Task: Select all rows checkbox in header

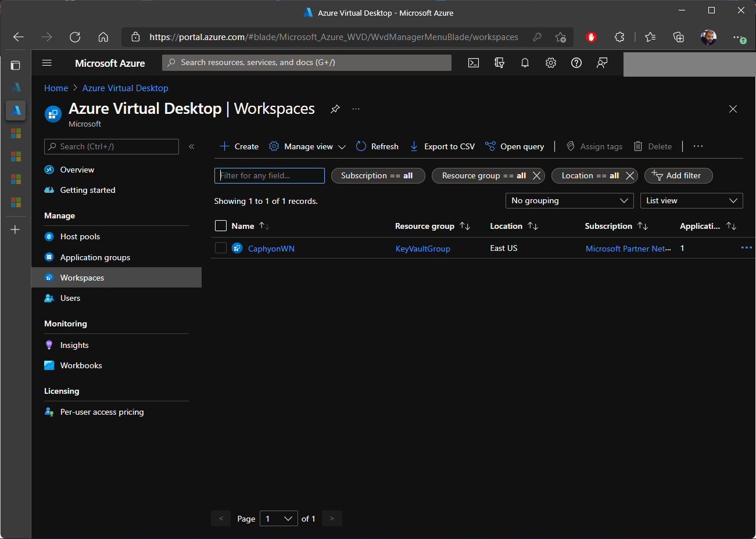Action: click(221, 226)
